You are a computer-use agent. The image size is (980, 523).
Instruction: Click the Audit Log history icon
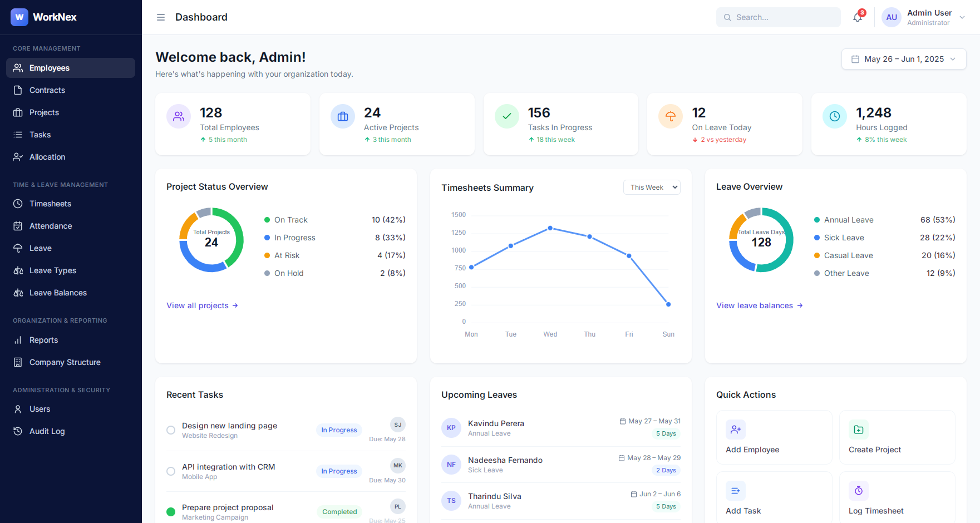(x=18, y=431)
